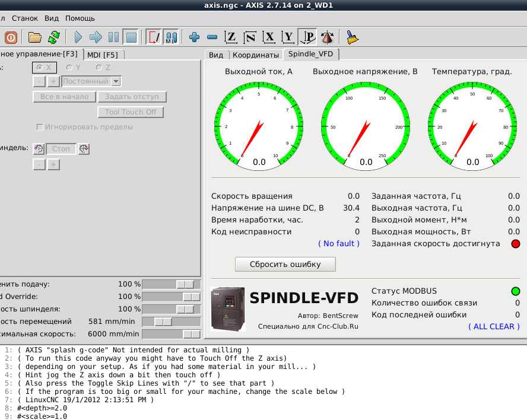Select Z axis radio button
This screenshot has width=527, height=420.
[x=103, y=68]
